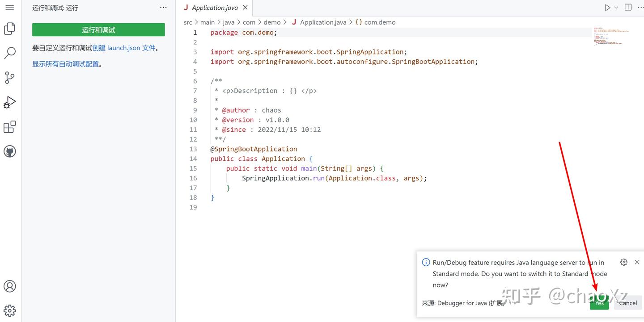Click the green 运行和调试 button
644x322 pixels.
(x=98, y=29)
